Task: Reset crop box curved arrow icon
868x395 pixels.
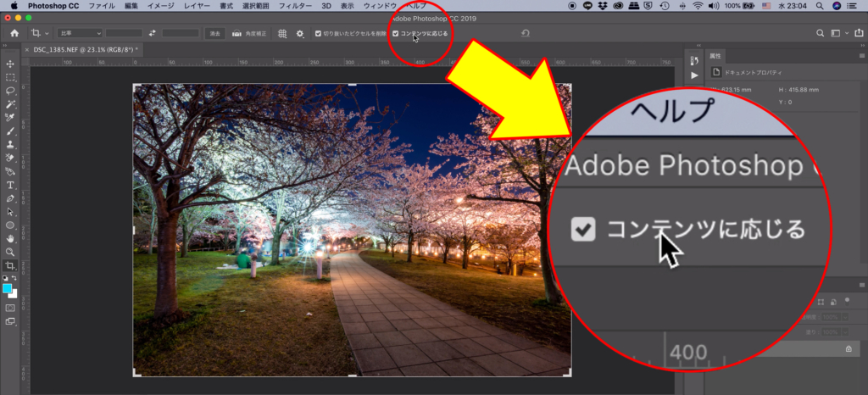Action: click(526, 33)
